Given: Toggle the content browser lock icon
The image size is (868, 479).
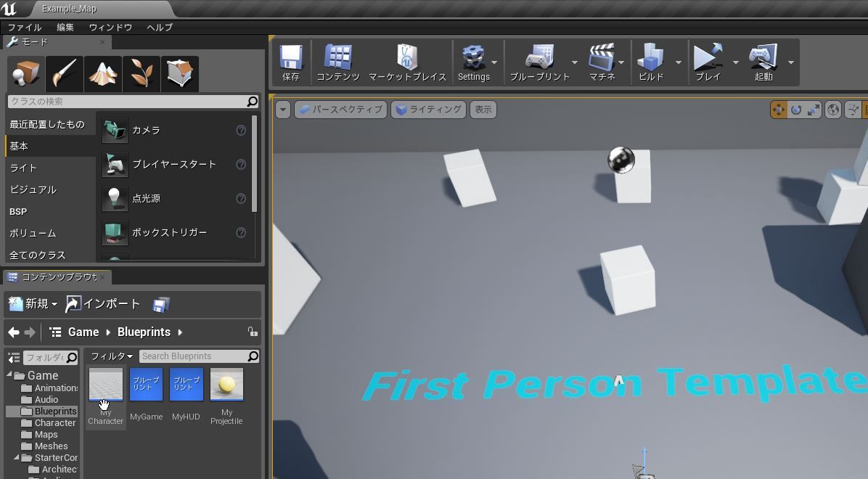Looking at the screenshot, I should (253, 332).
